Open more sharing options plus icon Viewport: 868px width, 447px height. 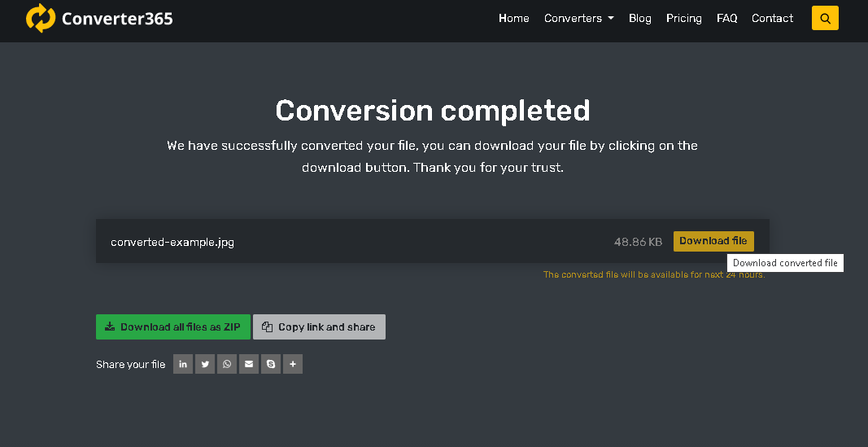tap(293, 364)
